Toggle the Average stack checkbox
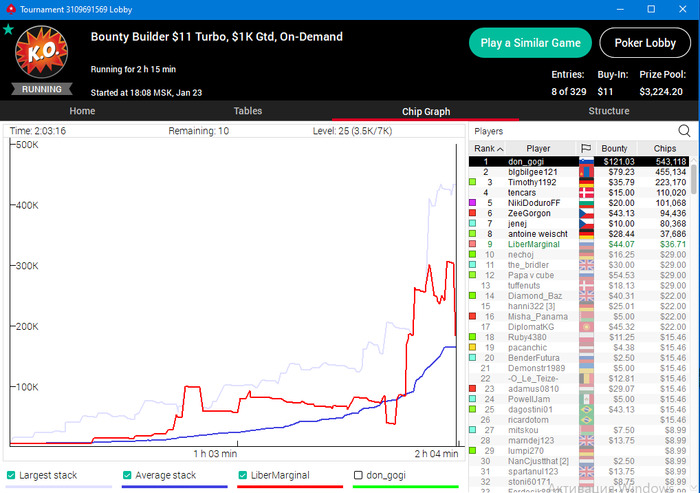The width and height of the screenshot is (700, 493). (x=127, y=475)
